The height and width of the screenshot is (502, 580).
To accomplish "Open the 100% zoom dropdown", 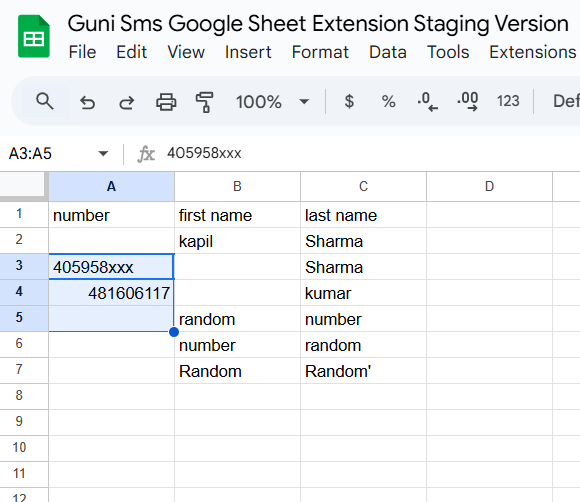I will [x=272, y=102].
